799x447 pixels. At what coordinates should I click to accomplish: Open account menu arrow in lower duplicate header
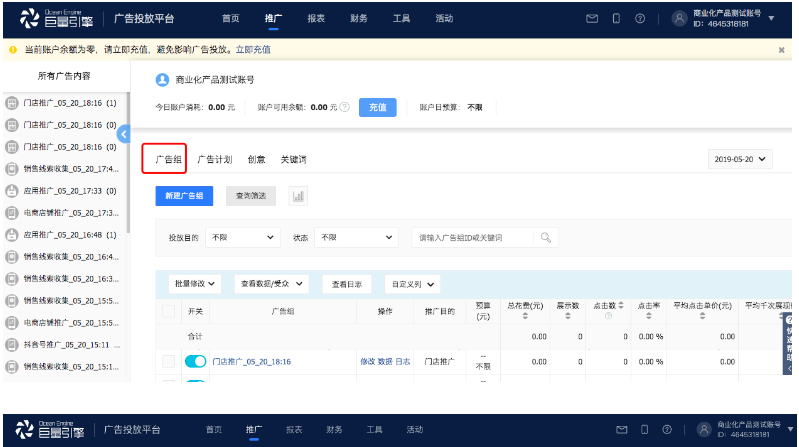(790, 430)
